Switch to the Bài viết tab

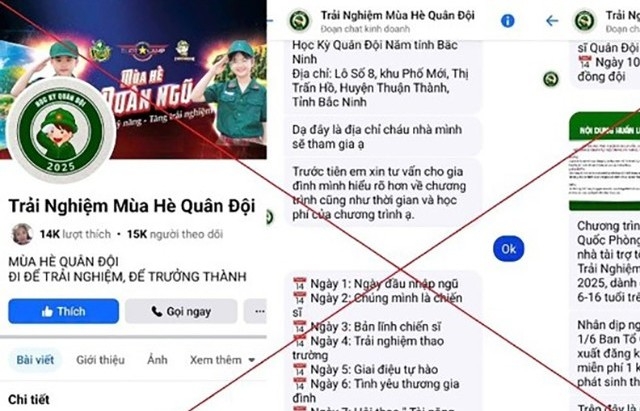click(x=35, y=360)
